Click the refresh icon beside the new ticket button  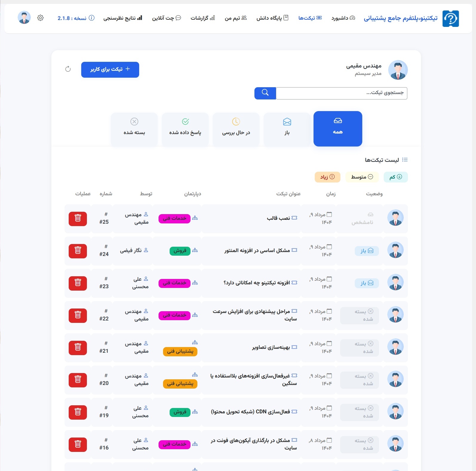[68, 69]
